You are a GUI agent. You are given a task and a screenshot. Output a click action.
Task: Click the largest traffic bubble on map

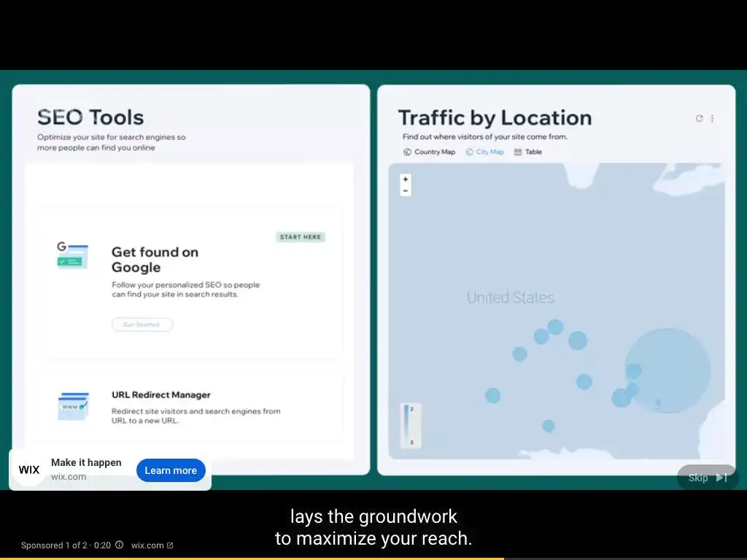[667, 370]
